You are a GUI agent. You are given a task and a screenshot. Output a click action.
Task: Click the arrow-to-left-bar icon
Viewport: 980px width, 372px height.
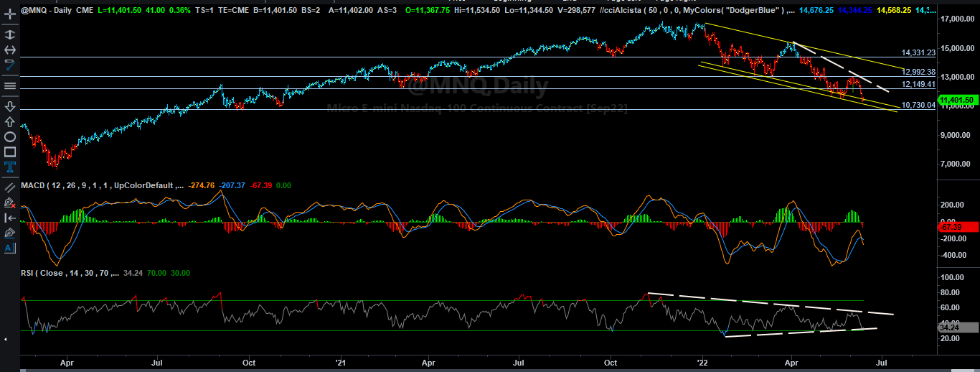pyautogui.click(x=10, y=218)
